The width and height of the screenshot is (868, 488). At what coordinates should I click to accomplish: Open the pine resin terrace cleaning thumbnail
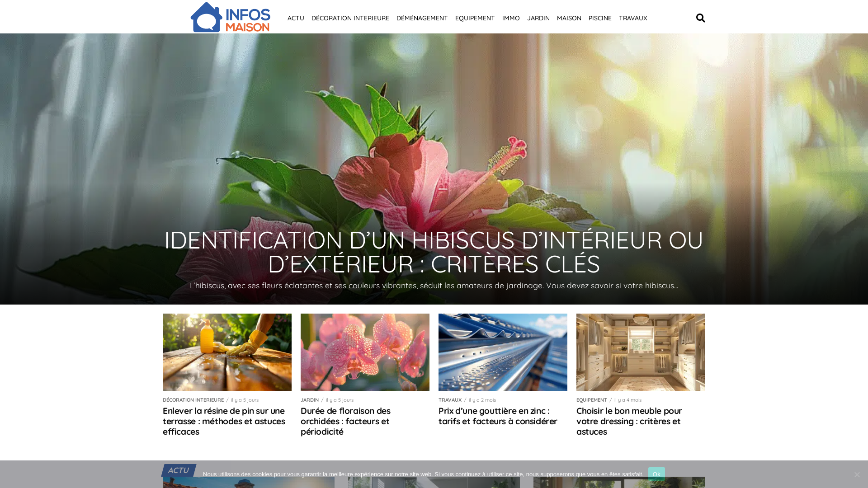[227, 352]
